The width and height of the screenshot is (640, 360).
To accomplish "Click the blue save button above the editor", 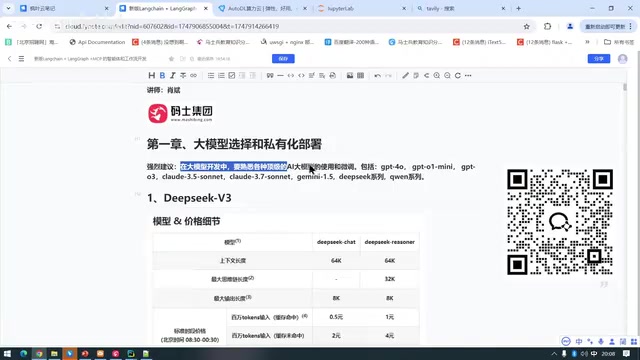I will pyautogui.click(x=283, y=59).
